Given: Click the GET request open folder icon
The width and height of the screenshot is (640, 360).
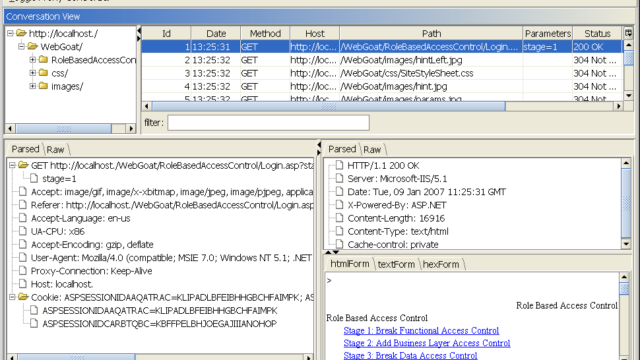Looking at the screenshot, I should tap(23, 165).
